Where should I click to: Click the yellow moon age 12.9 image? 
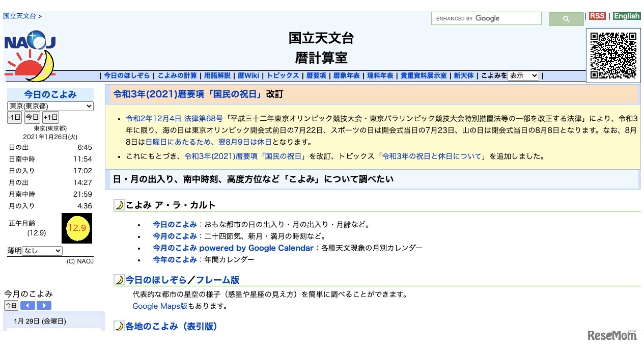76,228
